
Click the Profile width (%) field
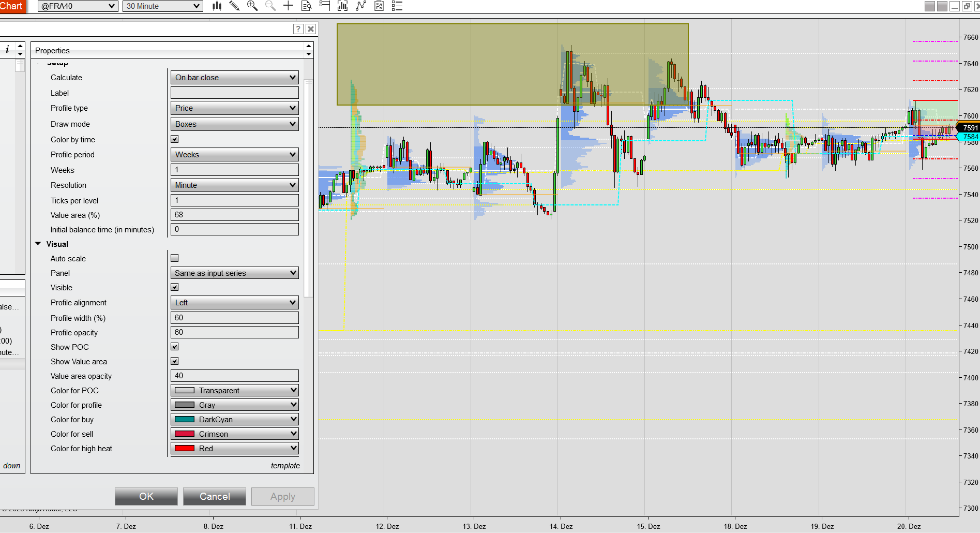click(235, 318)
